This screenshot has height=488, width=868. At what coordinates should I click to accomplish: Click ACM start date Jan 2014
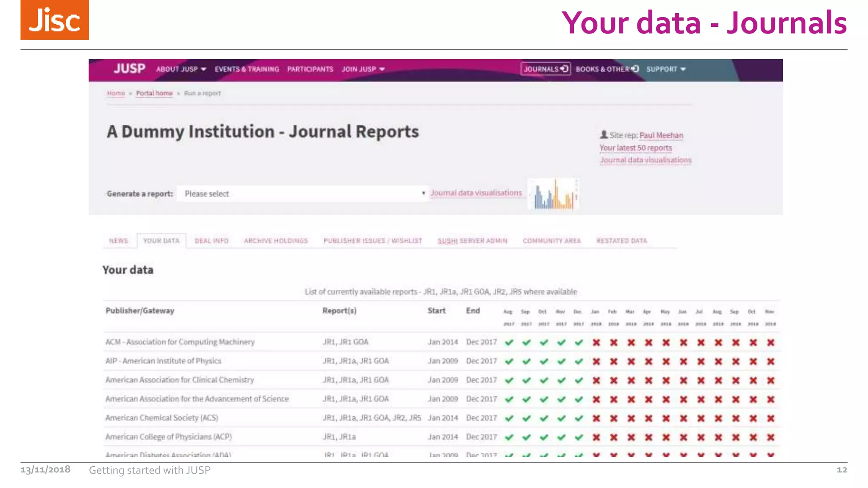tap(443, 342)
